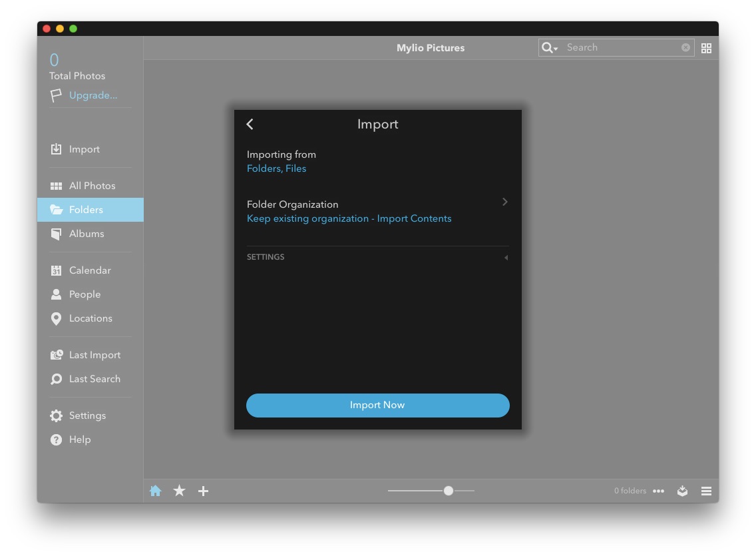This screenshot has width=756, height=556.
Task: Expand Folder Organization chevron
Action: [505, 202]
